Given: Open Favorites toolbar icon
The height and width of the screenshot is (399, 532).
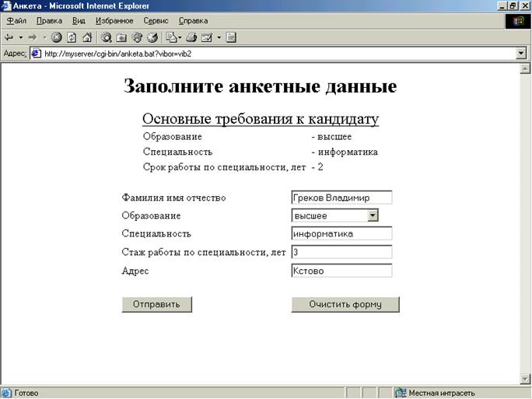Looking at the screenshot, I should click(121, 37).
